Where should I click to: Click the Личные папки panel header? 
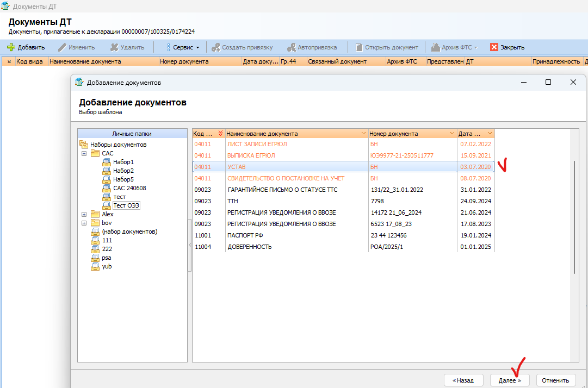132,134
